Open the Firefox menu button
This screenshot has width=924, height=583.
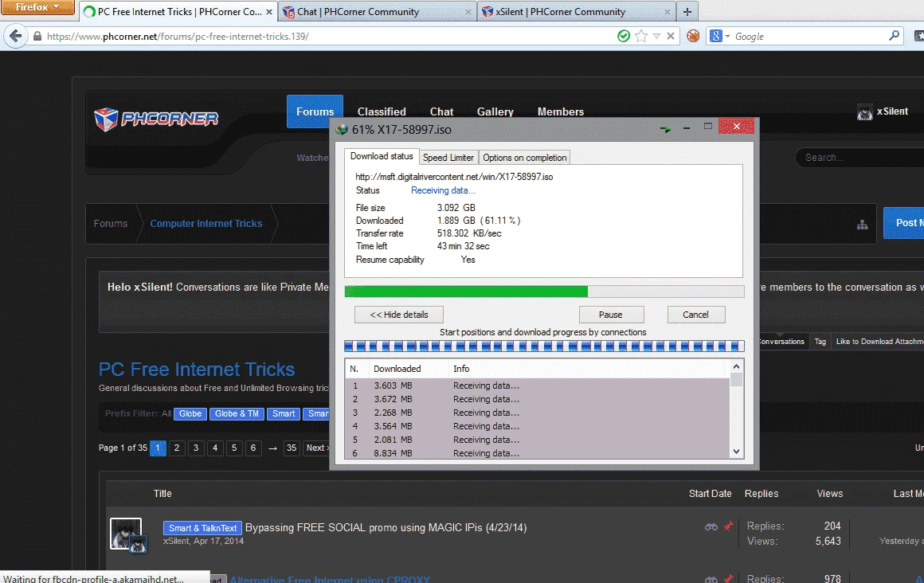click(37, 7)
